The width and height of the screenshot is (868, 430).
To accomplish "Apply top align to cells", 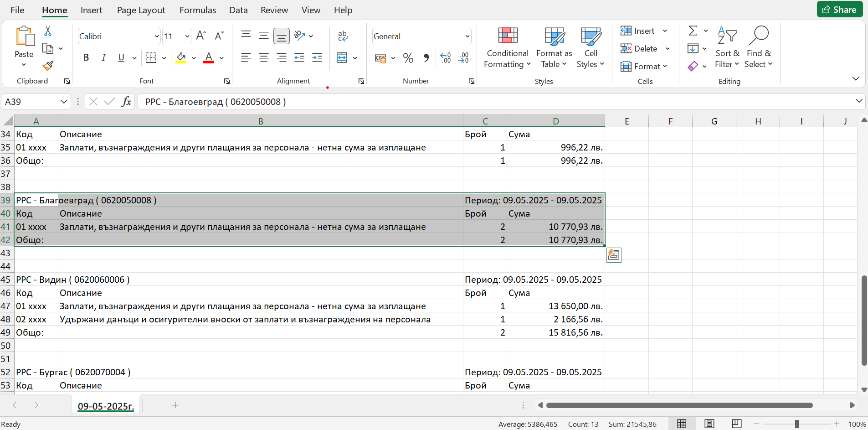I will (x=246, y=35).
